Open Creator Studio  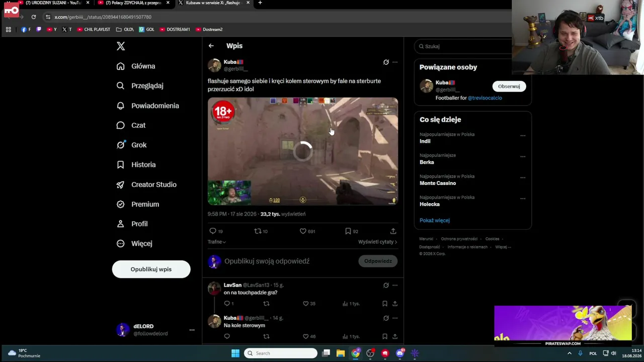[146, 185]
